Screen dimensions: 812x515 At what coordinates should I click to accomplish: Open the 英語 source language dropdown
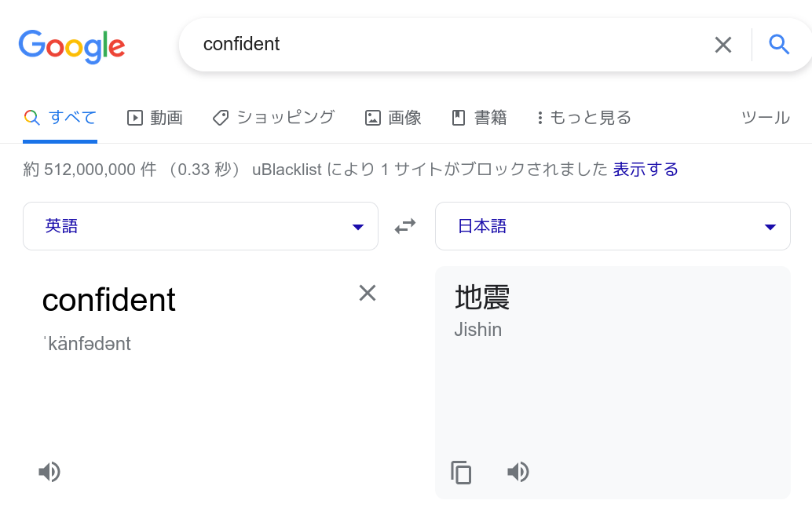200,226
